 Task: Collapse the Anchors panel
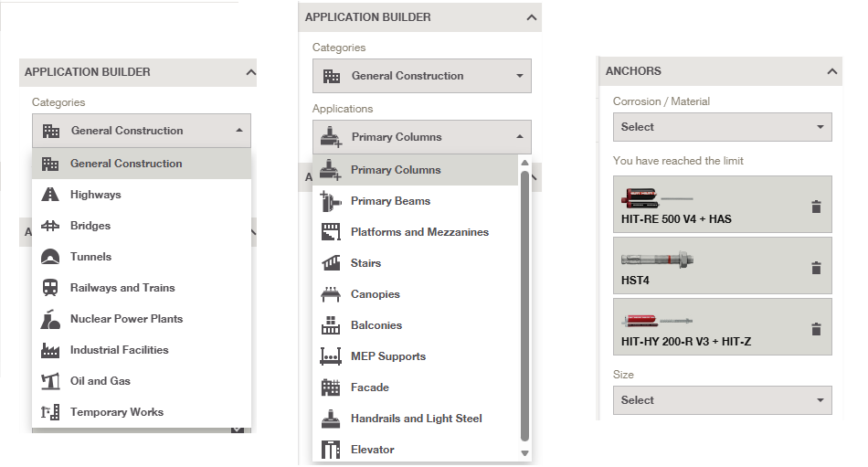(x=832, y=71)
